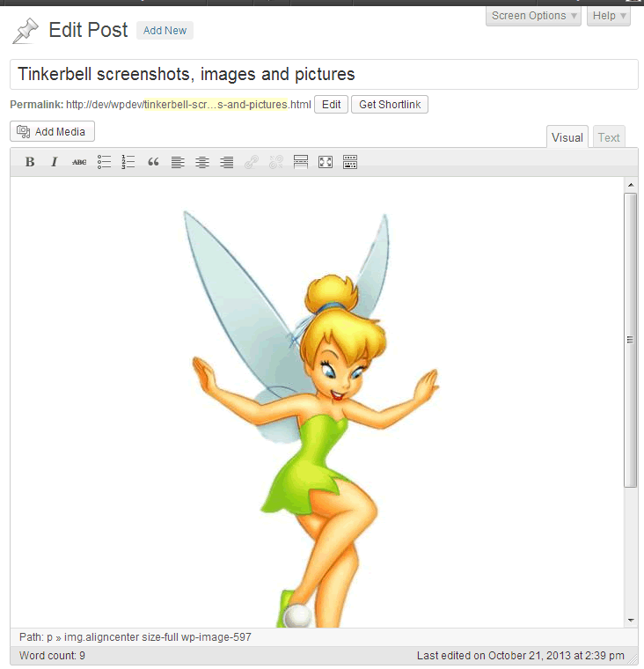
Task: Click the editor resize handle corner
Action: coord(633,659)
